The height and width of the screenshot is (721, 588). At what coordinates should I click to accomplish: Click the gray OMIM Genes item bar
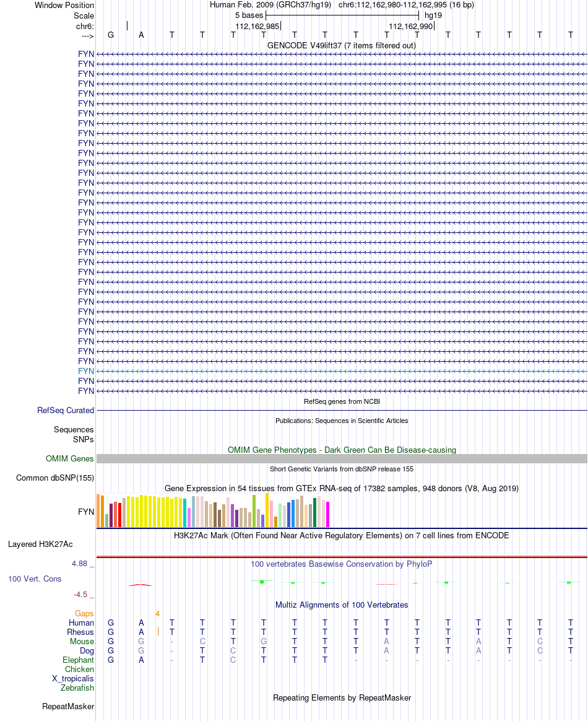pyautogui.click(x=342, y=458)
